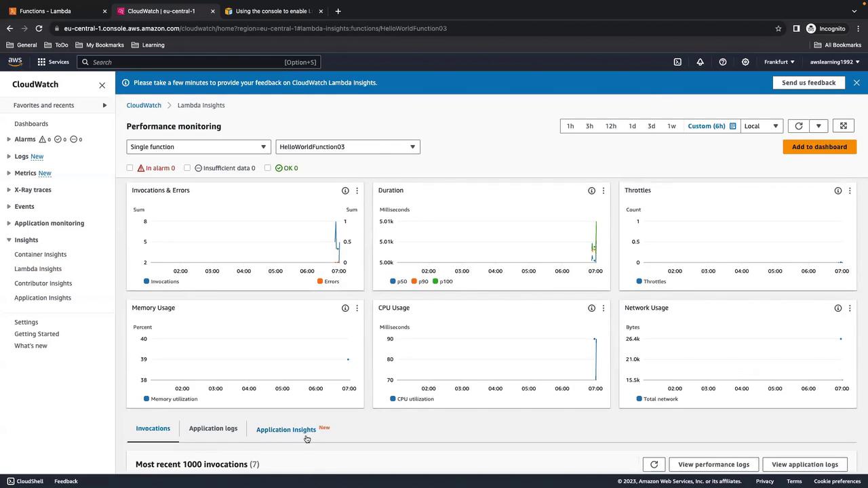Check the OK filter checkbox
Viewport: 868px width, 488px height.
click(268, 168)
